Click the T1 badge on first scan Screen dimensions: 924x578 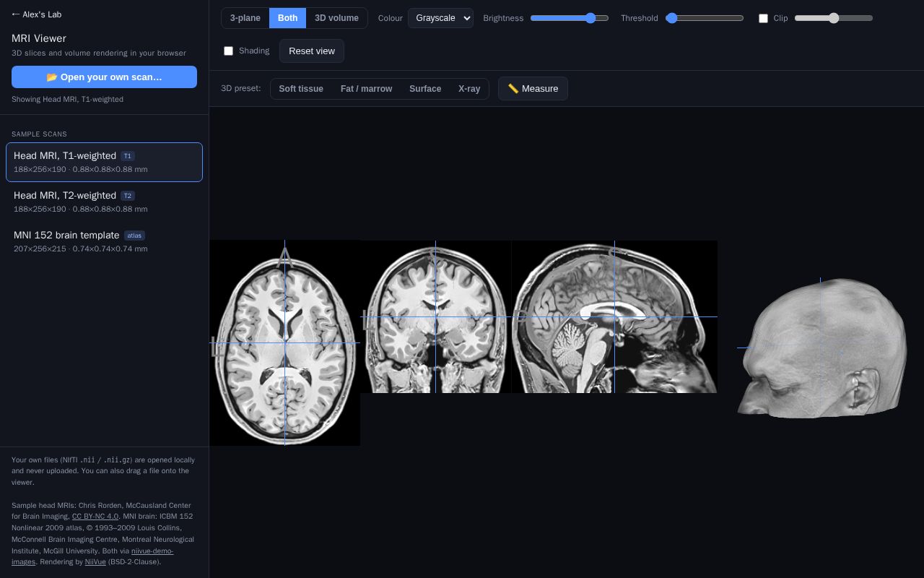(x=128, y=156)
